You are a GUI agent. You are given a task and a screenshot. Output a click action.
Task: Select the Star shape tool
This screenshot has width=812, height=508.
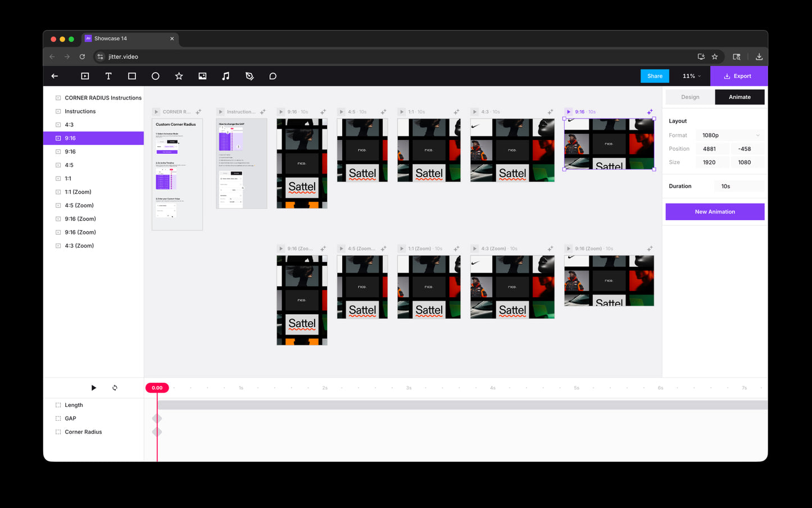click(179, 76)
